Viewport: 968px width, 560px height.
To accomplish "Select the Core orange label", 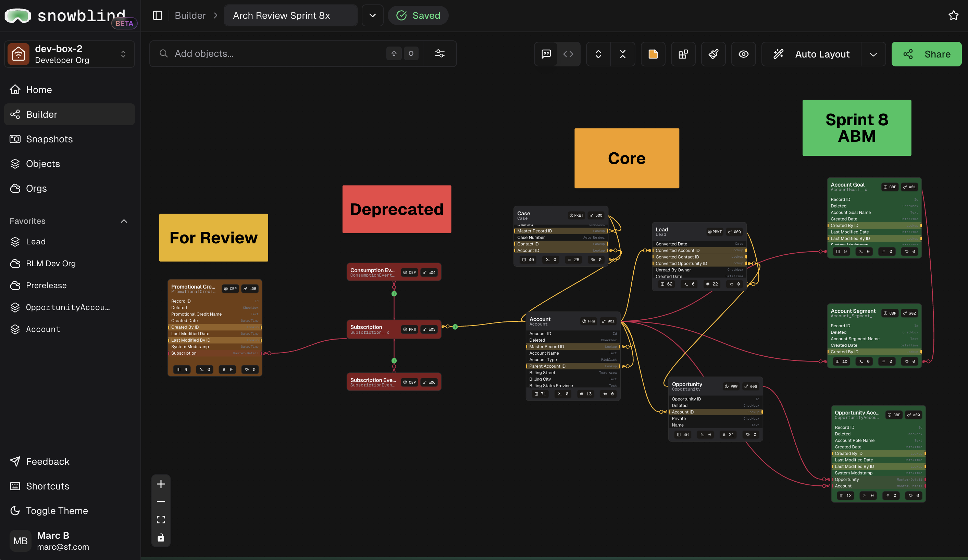I will coord(626,158).
